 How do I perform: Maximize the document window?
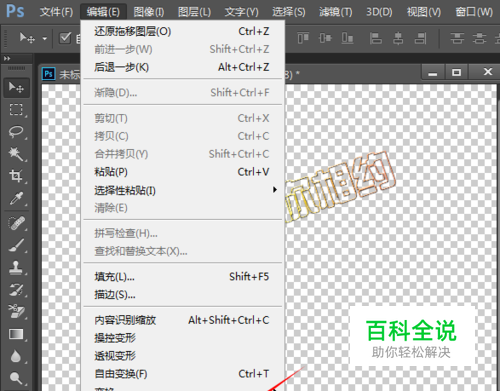[456, 72]
